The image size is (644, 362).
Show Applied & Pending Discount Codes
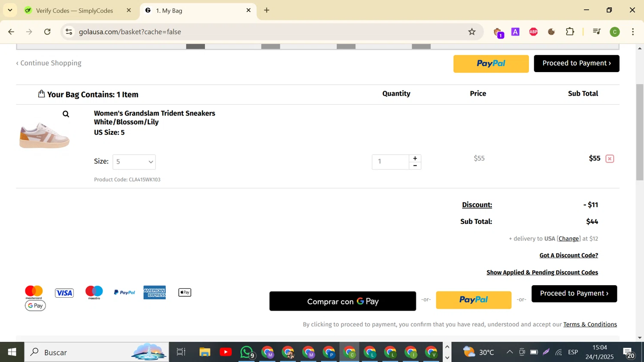click(x=542, y=272)
